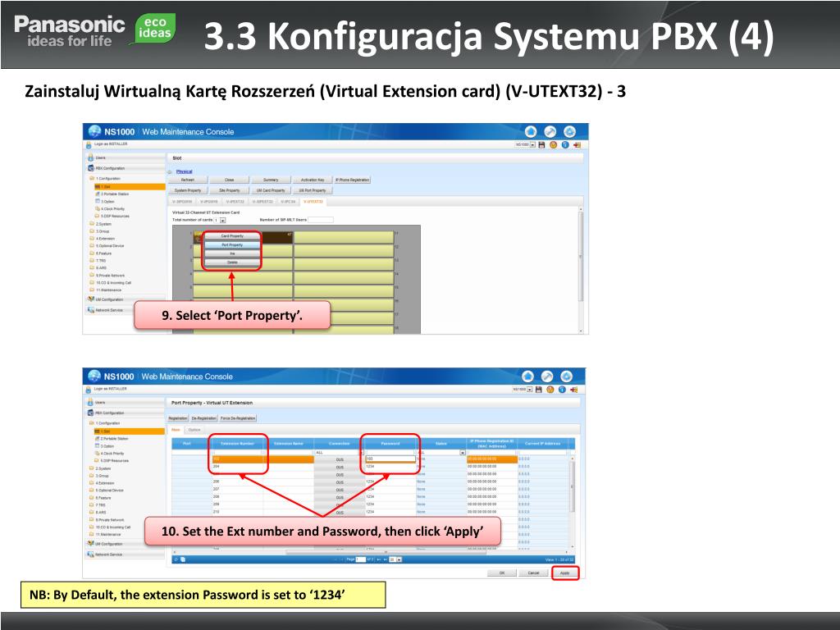Select the V-IPEXT32 tab
Viewport: 840px width, 630px height.
pos(235,202)
